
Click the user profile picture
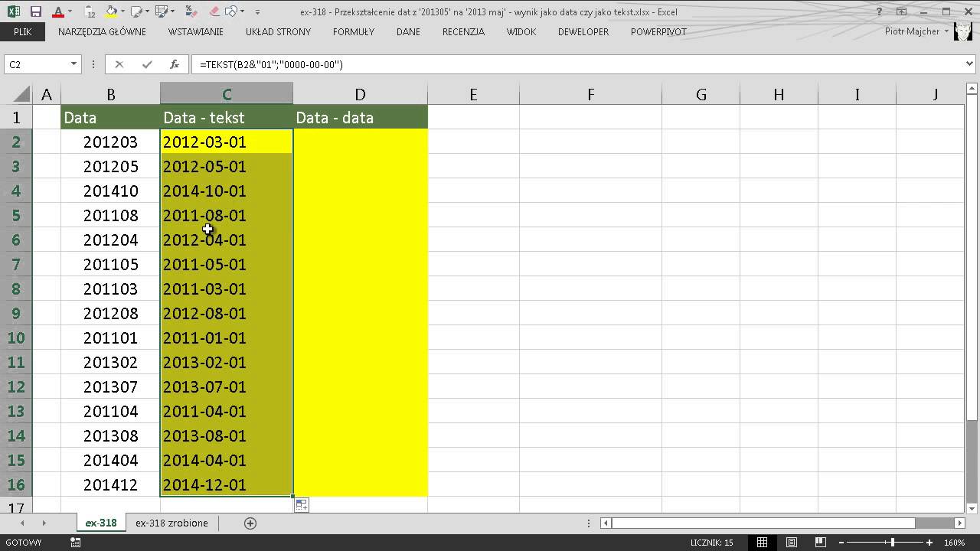coord(963,32)
